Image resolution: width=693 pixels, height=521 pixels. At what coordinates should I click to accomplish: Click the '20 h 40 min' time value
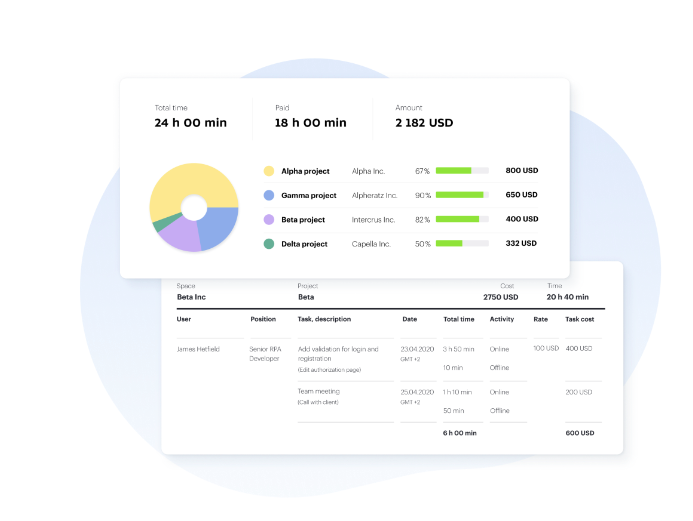coord(567,297)
